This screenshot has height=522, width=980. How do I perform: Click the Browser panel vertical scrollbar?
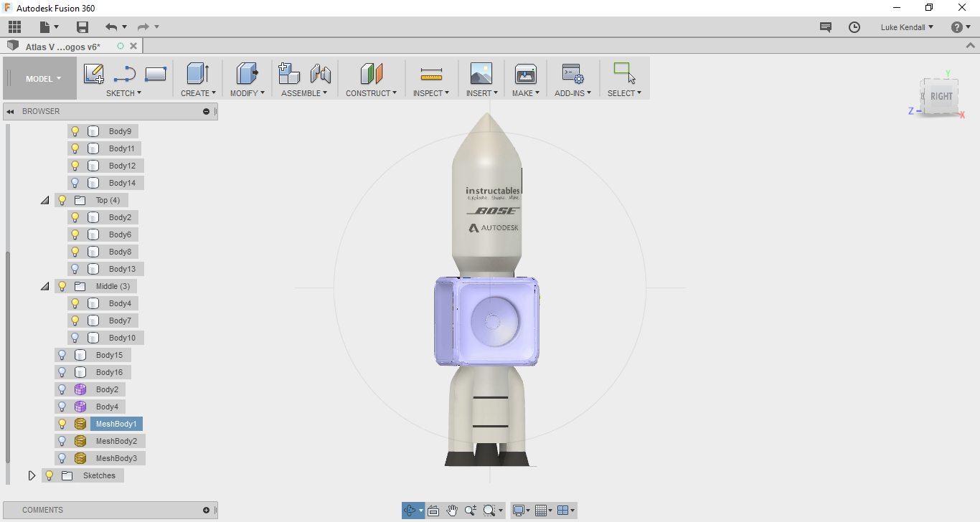8,359
